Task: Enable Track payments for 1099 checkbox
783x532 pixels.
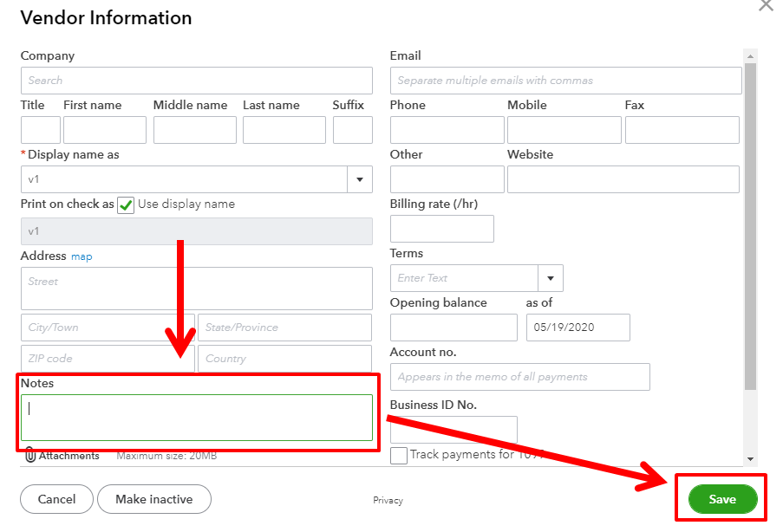Action: click(399, 455)
